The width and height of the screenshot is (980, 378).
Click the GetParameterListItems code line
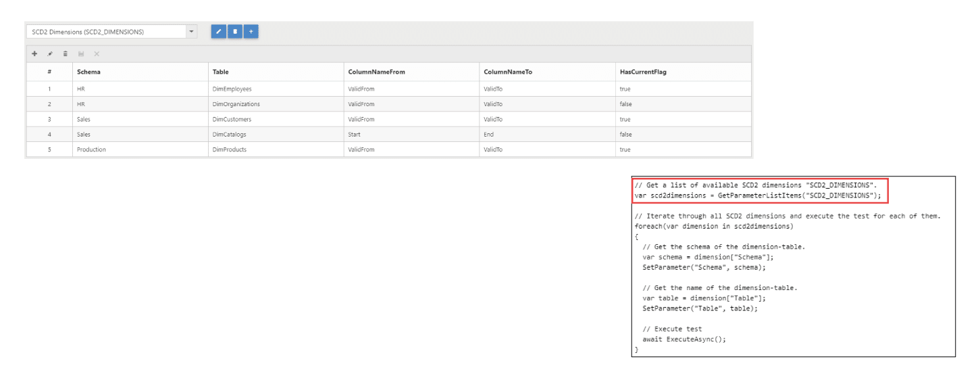pyautogui.click(x=758, y=195)
